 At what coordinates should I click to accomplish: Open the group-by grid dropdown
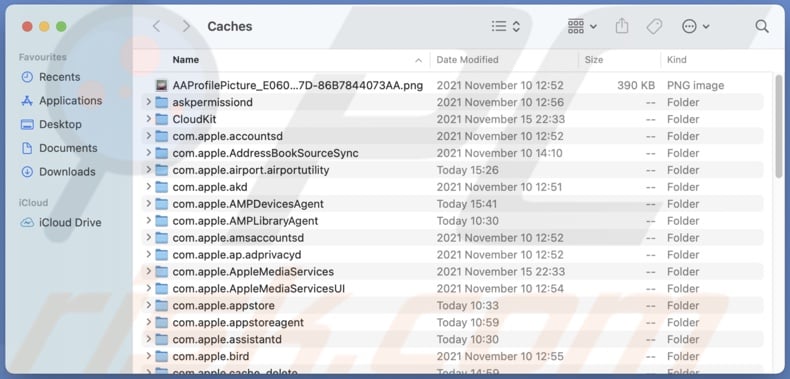click(x=582, y=26)
